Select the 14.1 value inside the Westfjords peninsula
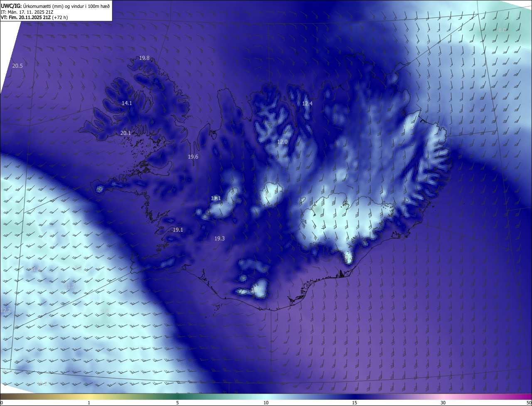The image size is (532, 406). click(127, 103)
